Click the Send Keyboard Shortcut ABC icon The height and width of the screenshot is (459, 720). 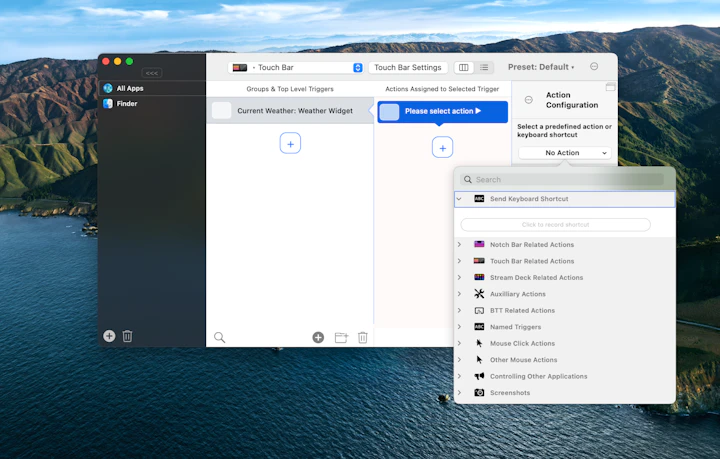tap(479, 199)
